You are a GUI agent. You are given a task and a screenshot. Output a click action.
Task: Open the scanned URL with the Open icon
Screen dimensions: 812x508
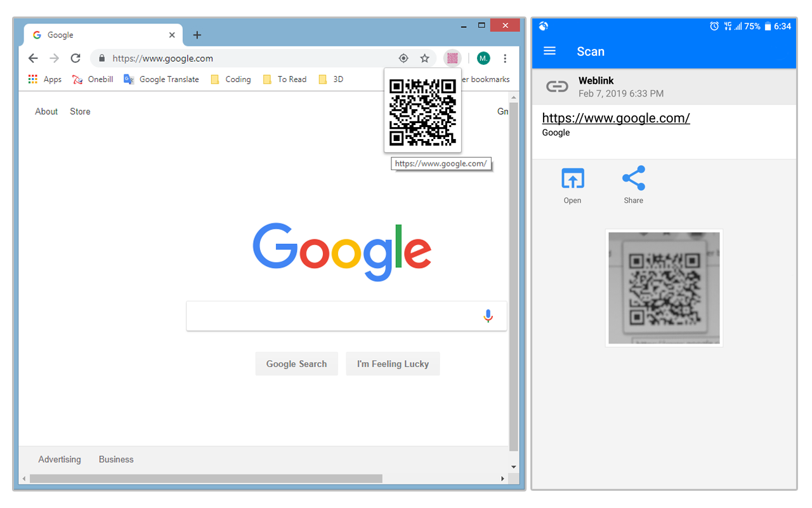click(572, 178)
